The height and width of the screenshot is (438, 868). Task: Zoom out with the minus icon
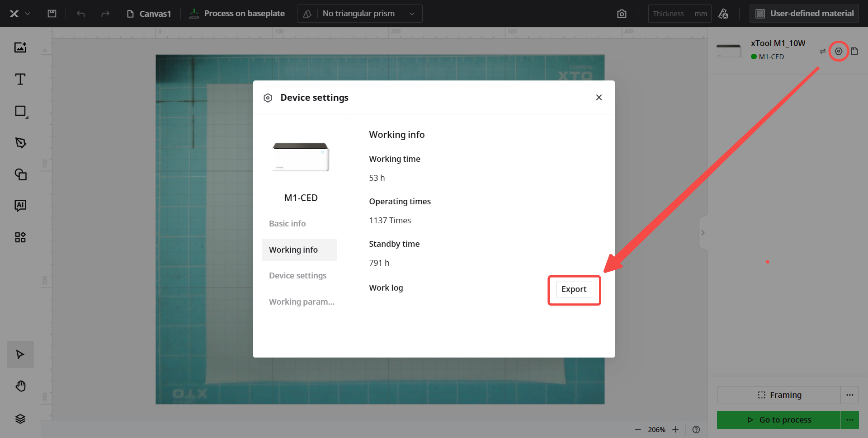pos(638,429)
